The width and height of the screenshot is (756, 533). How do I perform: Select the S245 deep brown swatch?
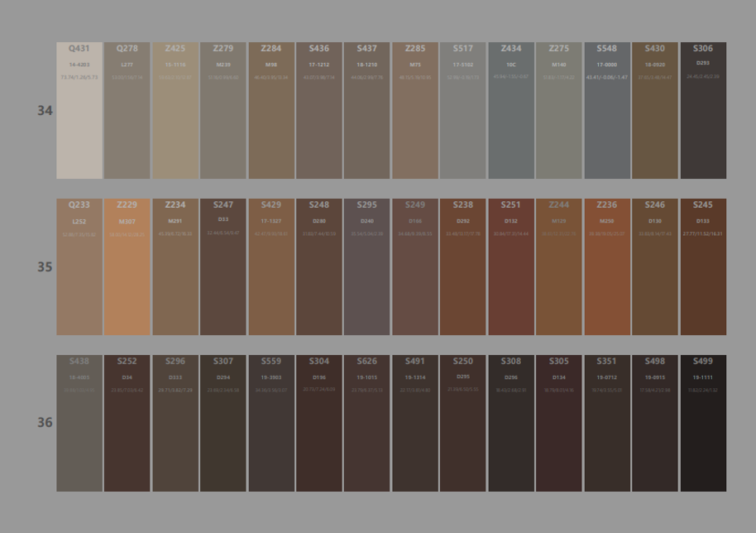click(703, 266)
